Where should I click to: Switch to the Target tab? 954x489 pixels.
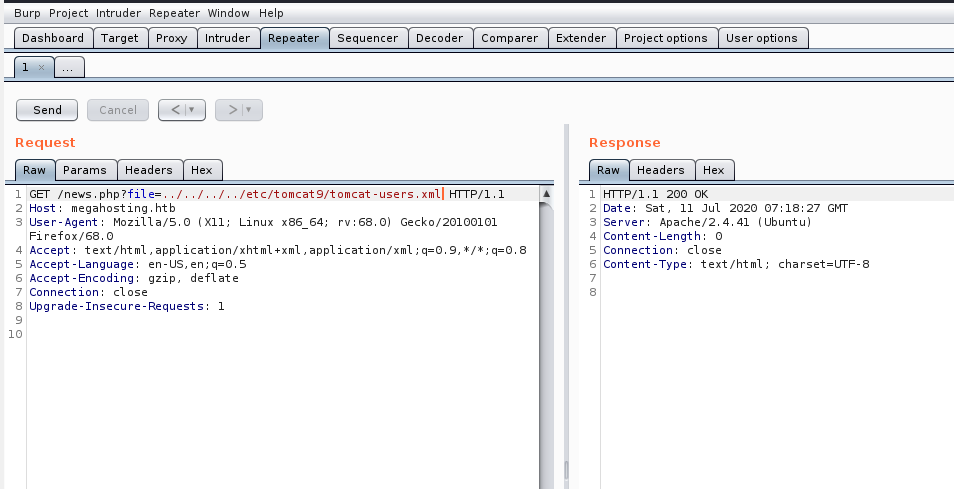pos(120,38)
